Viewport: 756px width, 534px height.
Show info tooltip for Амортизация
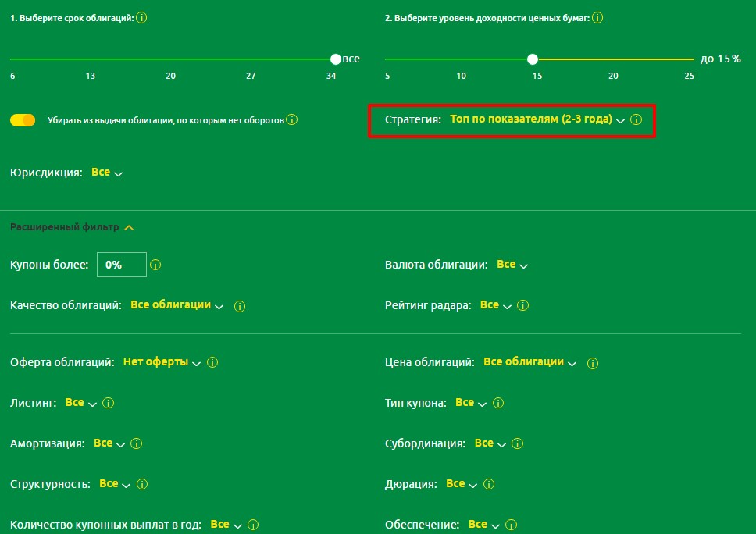pyautogui.click(x=136, y=444)
